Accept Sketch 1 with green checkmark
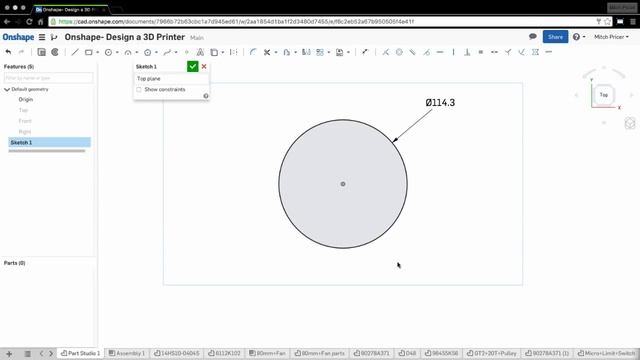The width and height of the screenshot is (640, 360). point(192,67)
